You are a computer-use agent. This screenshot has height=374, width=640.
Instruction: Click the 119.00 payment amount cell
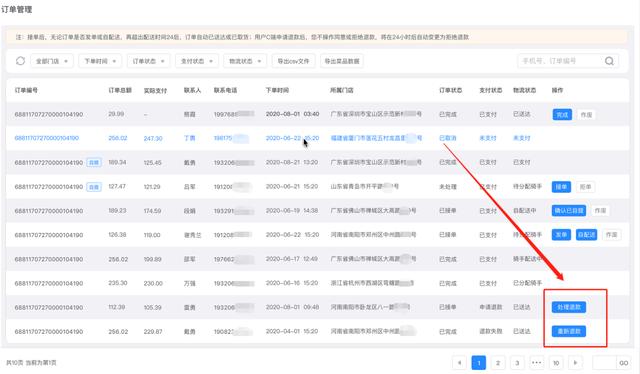(152, 235)
